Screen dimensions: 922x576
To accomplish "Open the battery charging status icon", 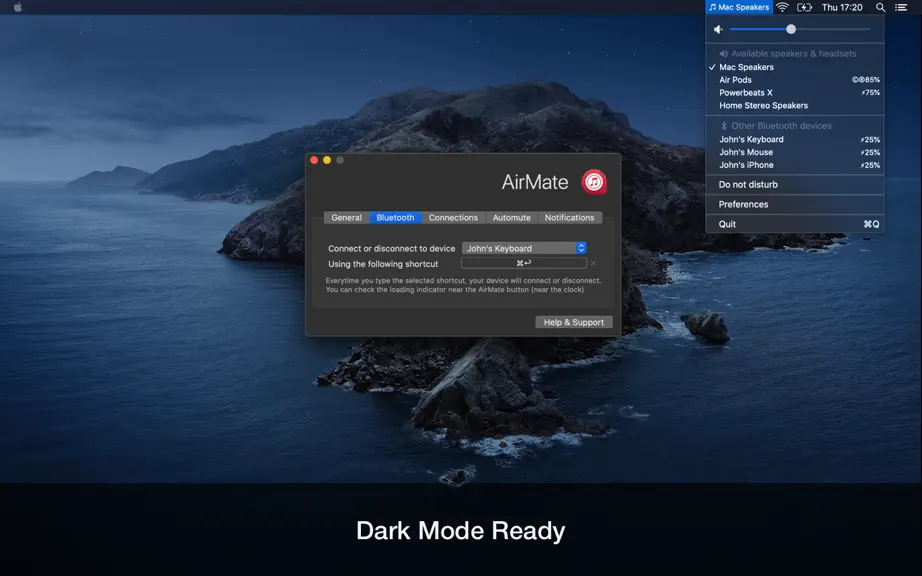I will [x=804, y=7].
